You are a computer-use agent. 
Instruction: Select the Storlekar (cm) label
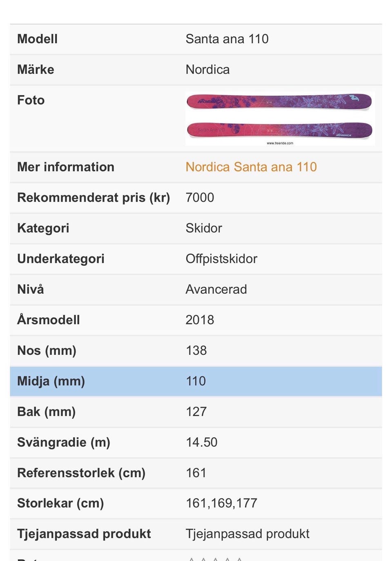pos(60,503)
